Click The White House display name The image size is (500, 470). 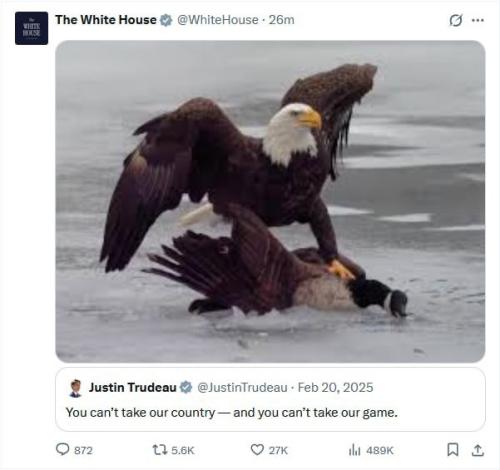tap(106, 20)
